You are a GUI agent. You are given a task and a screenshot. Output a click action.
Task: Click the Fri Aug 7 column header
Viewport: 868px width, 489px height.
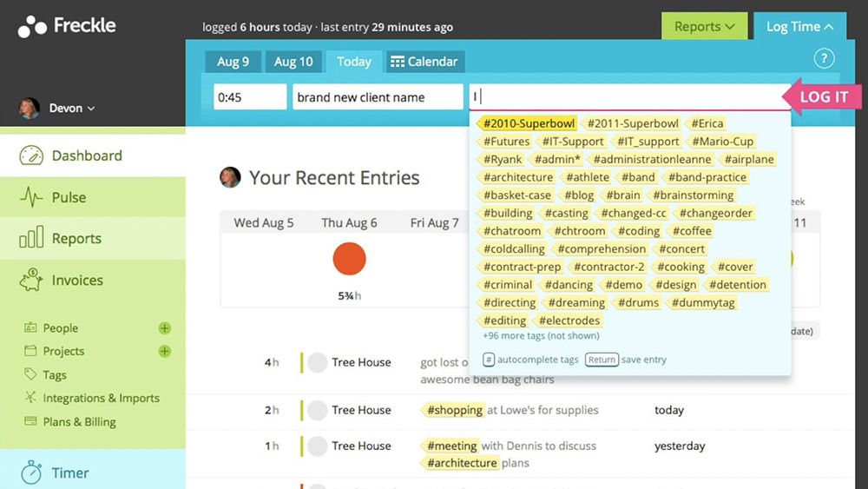(434, 223)
